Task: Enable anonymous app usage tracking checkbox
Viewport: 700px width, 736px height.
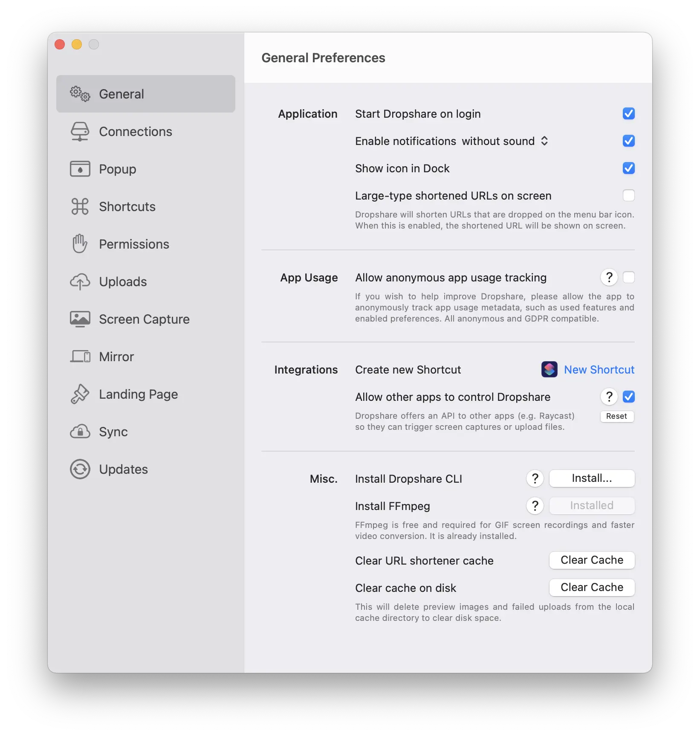Action: point(628,278)
